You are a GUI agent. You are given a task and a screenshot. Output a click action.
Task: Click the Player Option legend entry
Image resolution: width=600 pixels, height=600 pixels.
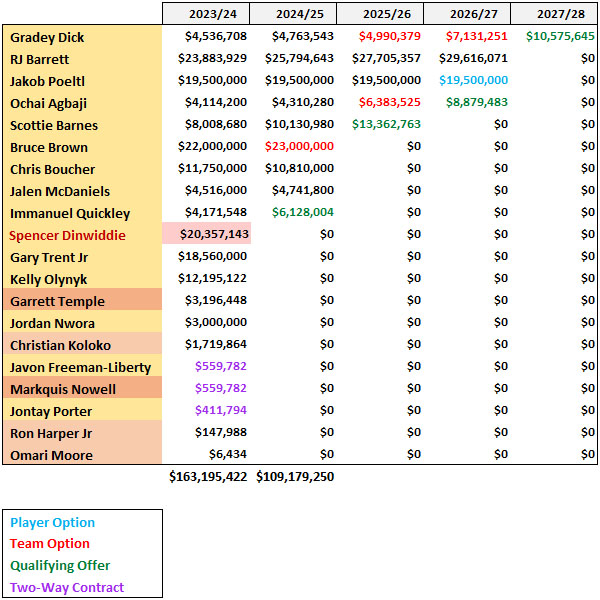point(52,523)
